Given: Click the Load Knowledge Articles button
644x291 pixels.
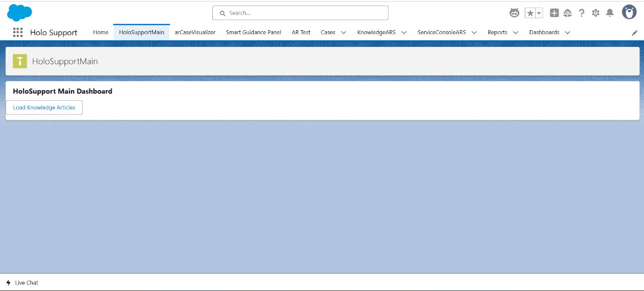Looking at the screenshot, I should [44, 107].
